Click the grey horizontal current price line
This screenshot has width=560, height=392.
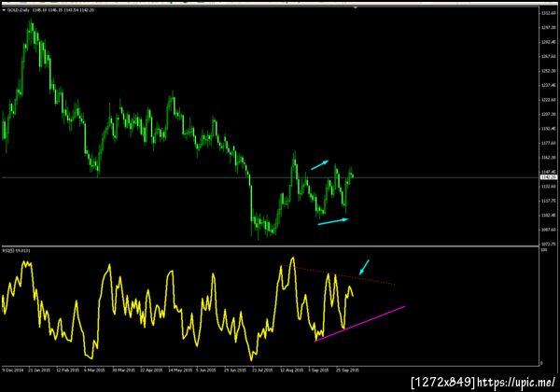pos(270,177)
